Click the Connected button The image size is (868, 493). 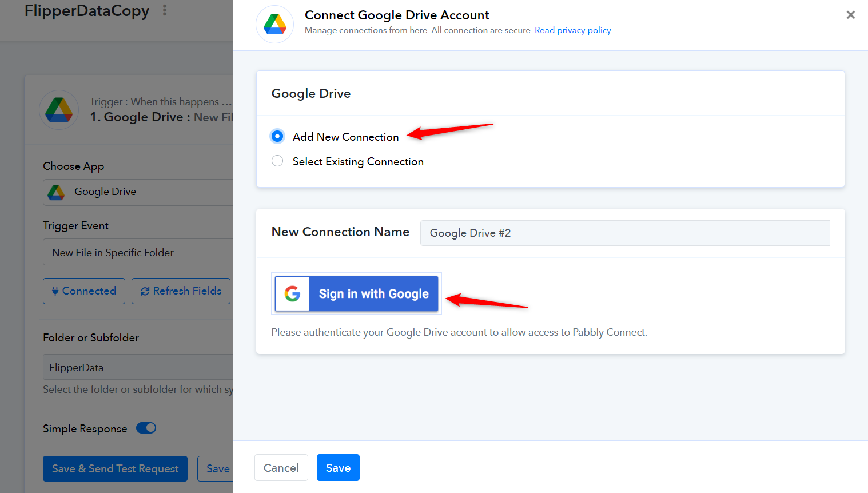[x=84, y=291]
